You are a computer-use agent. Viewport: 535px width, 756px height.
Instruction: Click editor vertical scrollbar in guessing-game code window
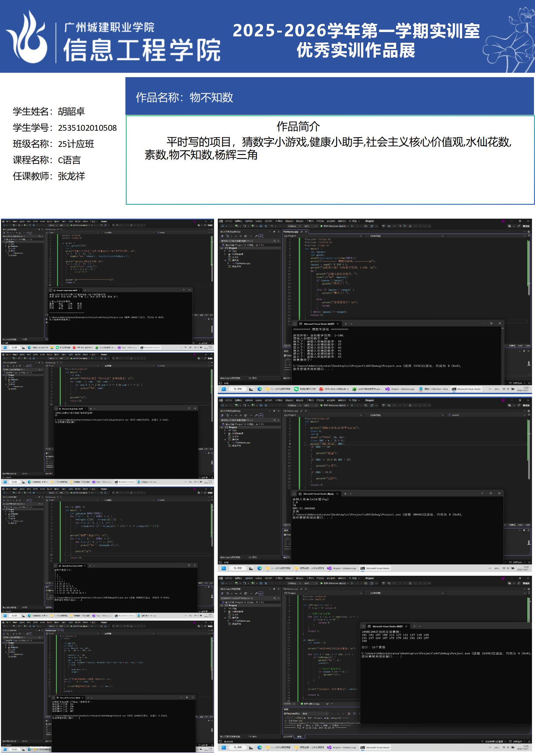528,263
